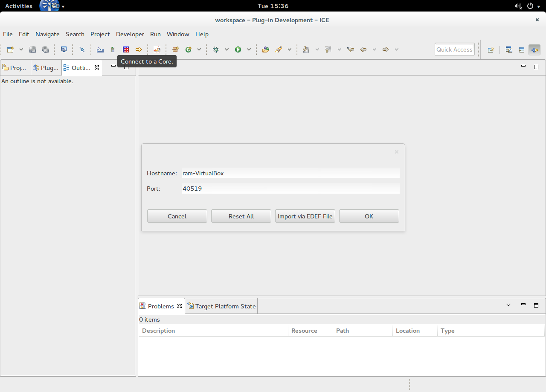The width and height of the screenshot is (546, 392).
Task: Expand the Forward navigation dropdown arrow
Action: point(396,49)
